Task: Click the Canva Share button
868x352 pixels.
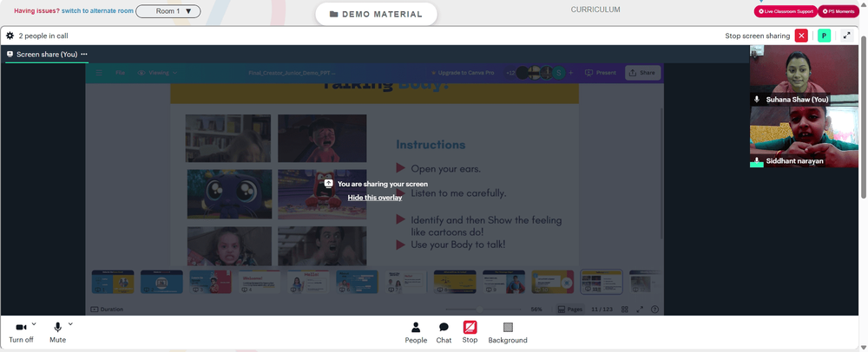Action: pyautogui.click(x=642, y=73)
